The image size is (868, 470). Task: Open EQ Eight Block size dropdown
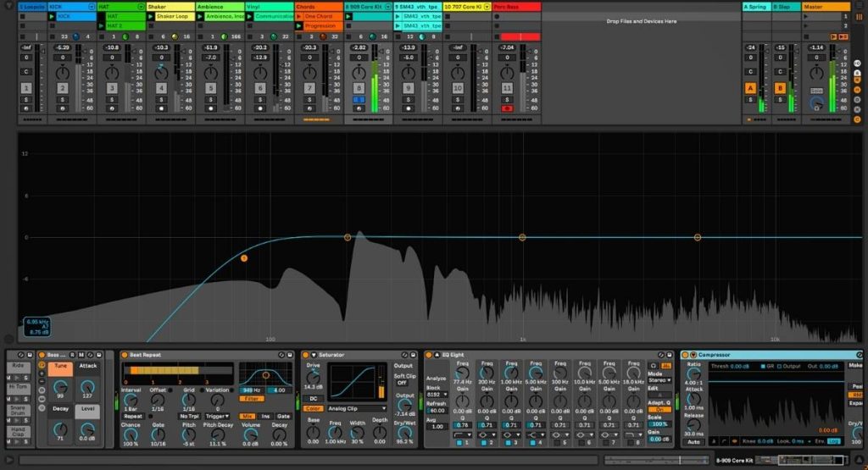tap(437, 395)
